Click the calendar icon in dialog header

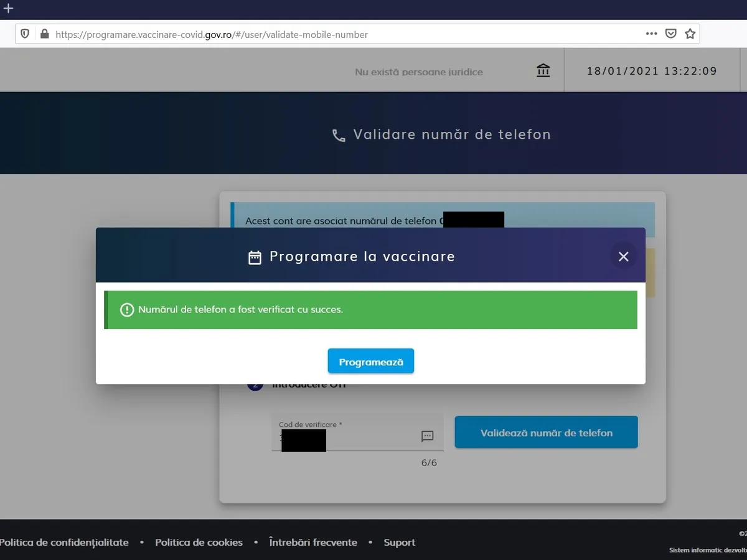point(255,258)
